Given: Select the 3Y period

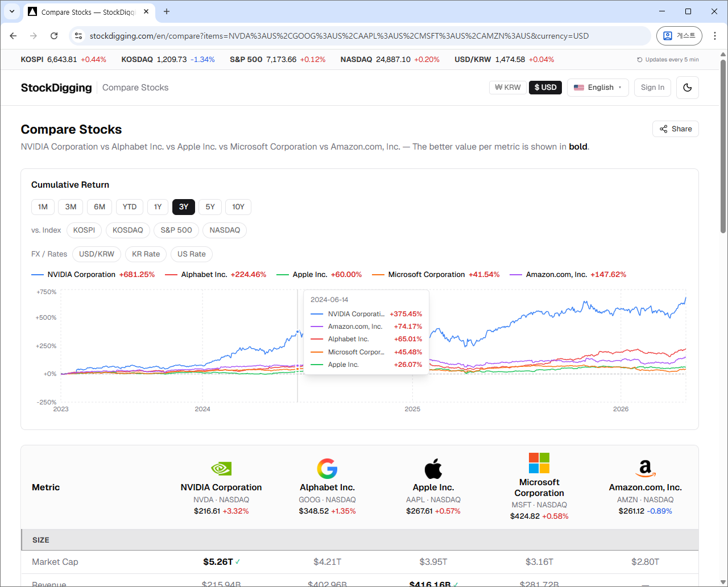Looking at the screenshot, I should click(x=184, y=207).
